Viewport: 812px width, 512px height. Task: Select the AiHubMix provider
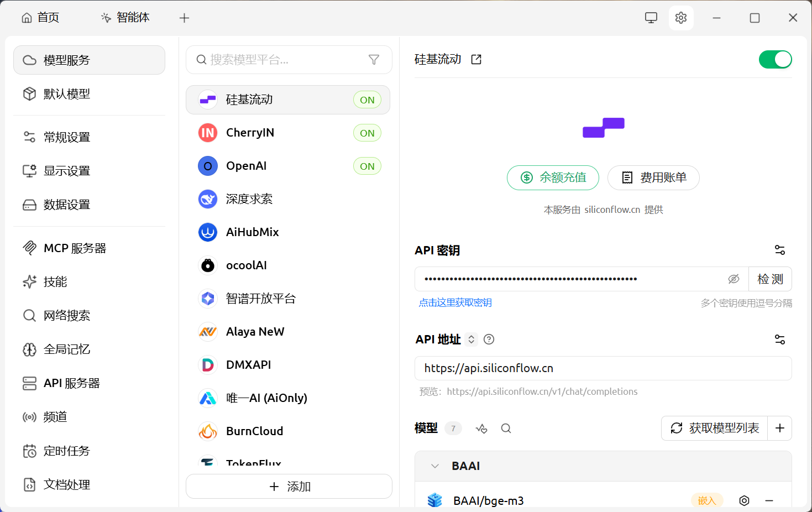[x=288, y=232]
